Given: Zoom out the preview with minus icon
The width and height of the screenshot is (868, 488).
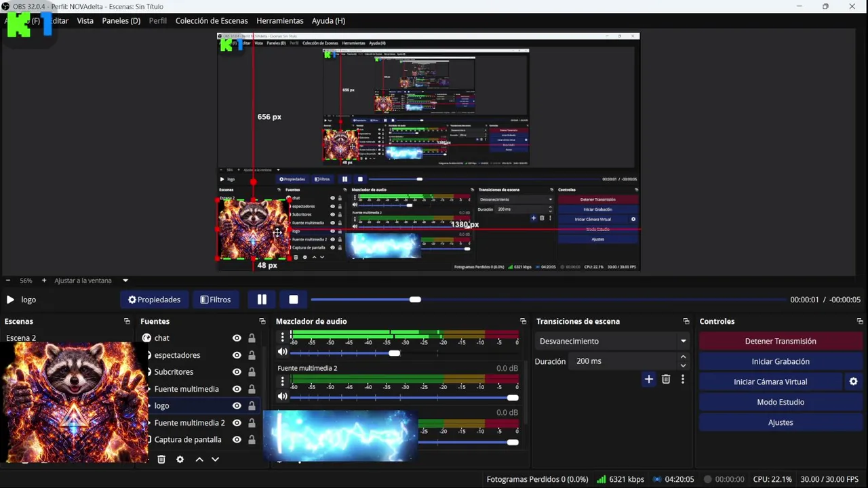Looking at the screenshot, I should pyautogui.click(x=8, y=281).
